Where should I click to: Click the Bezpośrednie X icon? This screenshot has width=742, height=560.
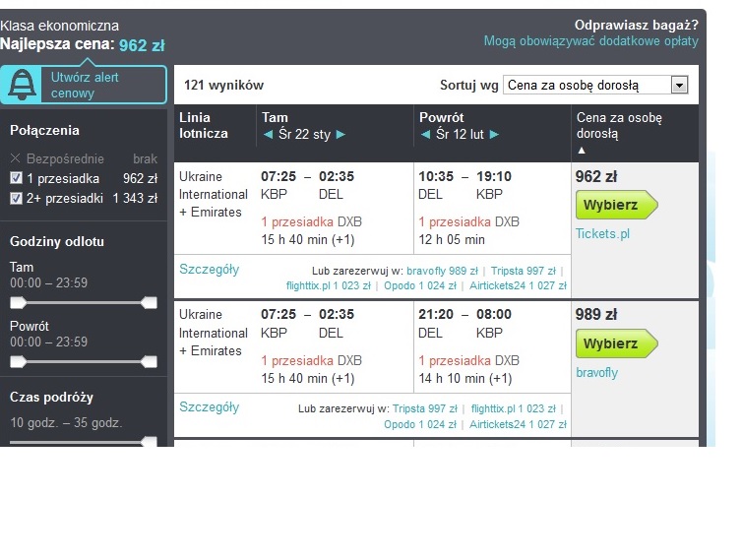click(x=15, y=158)
